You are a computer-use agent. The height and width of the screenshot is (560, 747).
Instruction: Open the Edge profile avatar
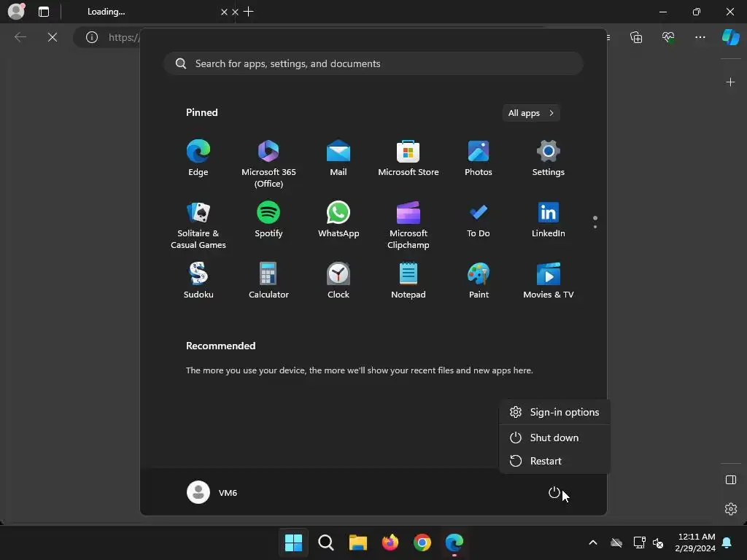16,12
